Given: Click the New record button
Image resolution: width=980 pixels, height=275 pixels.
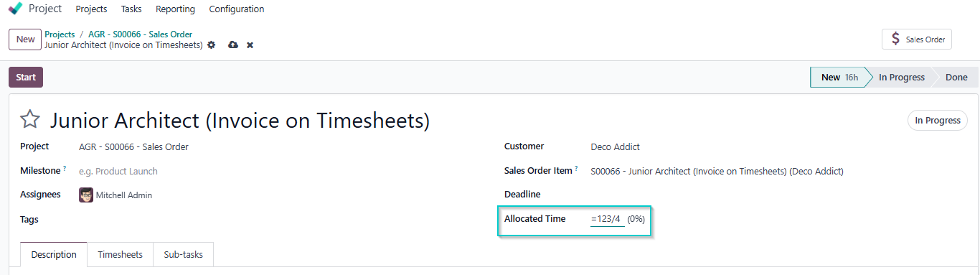Looking at the screenshot, I should pos(25,39).
